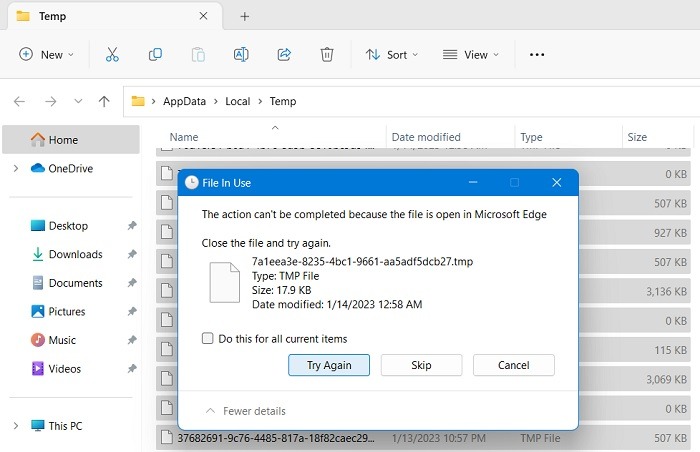Open Pictures quick access folder
This screenshot has height=452, width=700.
(x=67, y=311)
